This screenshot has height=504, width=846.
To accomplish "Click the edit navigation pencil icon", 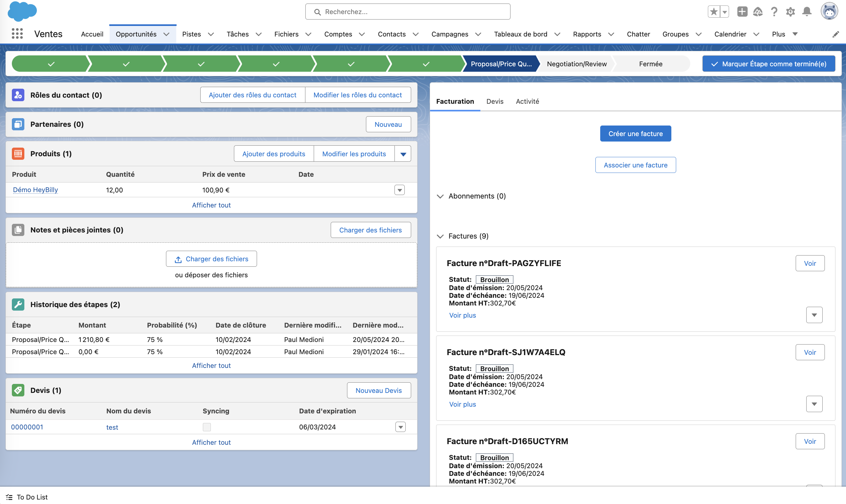I will 835,34.
